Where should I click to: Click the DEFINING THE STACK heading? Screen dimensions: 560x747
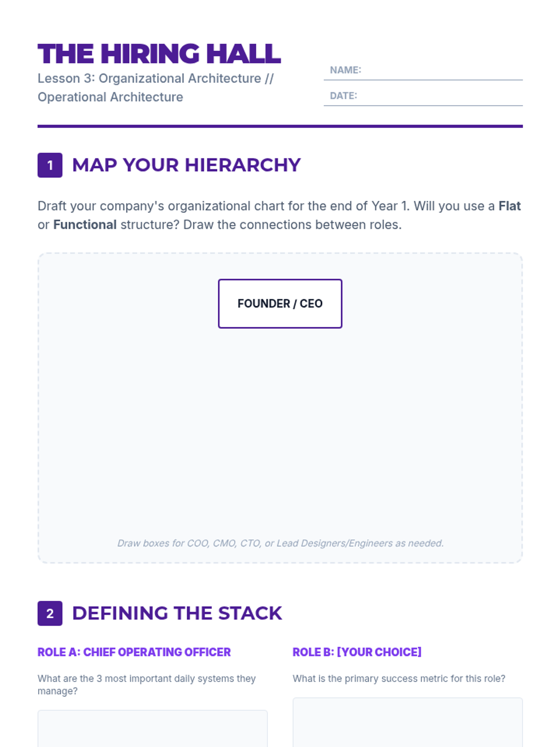[177, 613]
